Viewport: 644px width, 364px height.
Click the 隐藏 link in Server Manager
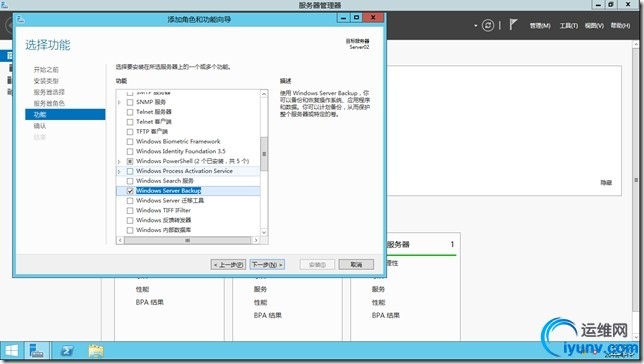point(606,183)
